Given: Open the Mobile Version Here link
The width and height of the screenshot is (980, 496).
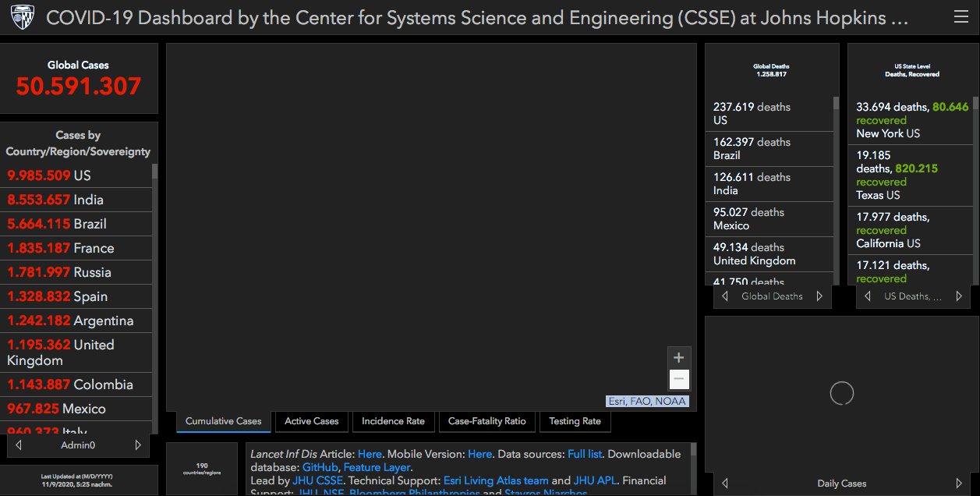Looking at the screenshot, I should (x=480, y=454).
